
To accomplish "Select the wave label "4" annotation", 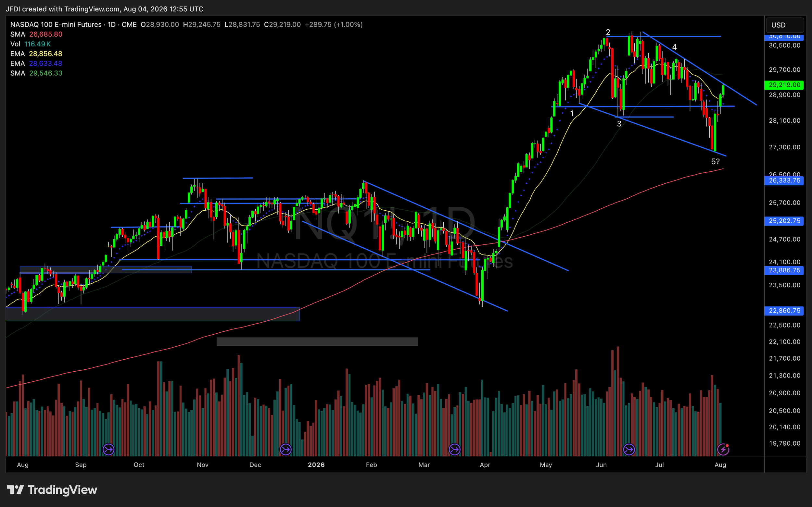I will (674, 47).
